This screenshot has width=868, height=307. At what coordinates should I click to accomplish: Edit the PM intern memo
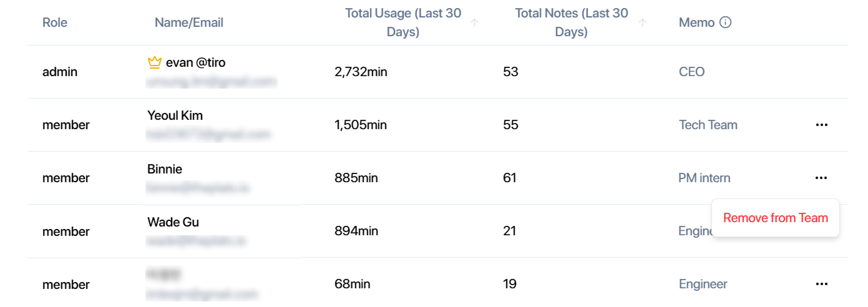tap(704, 178)
